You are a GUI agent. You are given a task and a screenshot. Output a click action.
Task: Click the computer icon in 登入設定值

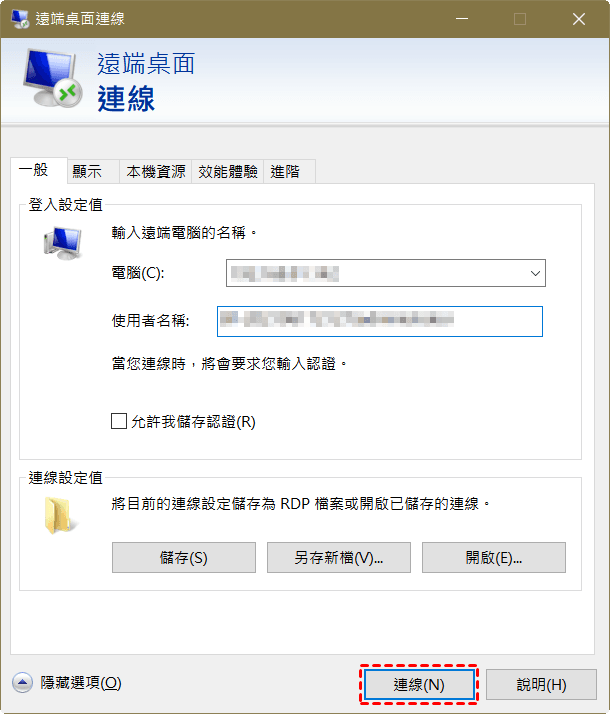tap(63, 243)
